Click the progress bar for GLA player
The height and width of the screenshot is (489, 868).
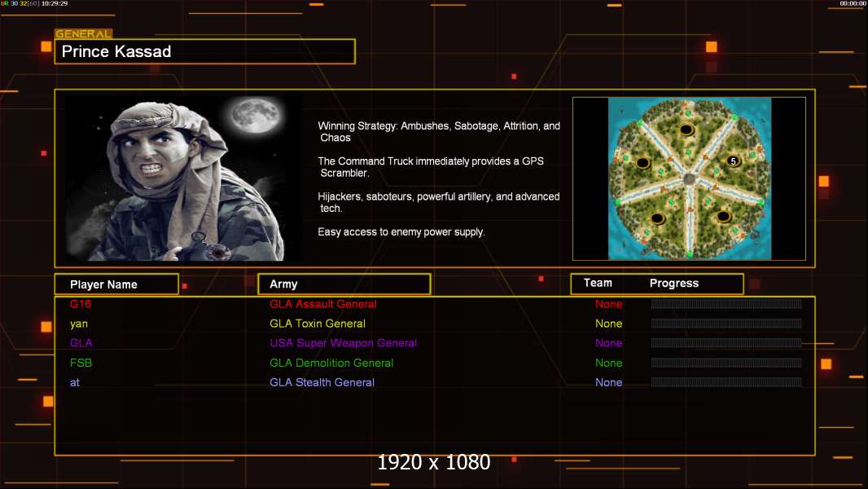coord(726,343)
